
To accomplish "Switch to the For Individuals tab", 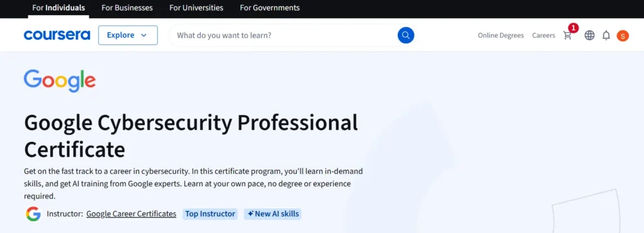I will pyautogui.click(x=58, y=8).
